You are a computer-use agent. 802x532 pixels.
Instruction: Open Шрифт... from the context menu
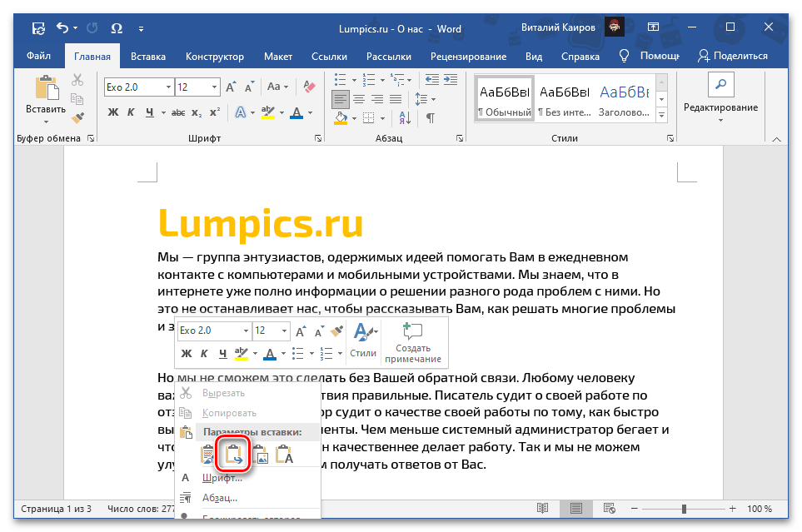click(222, 478)
